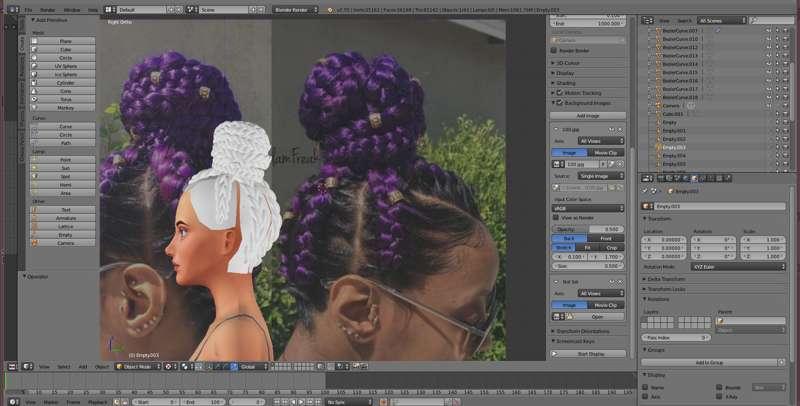Open the No Sync dropdown in timeline
Viewport: 800px width, 406px height.
tap(349, 401)
